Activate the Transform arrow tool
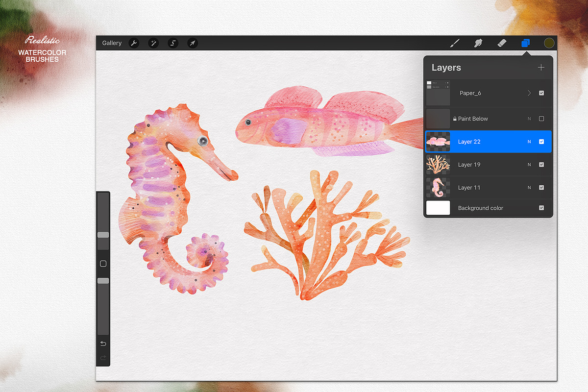This screenshot has height=392, width=588. (193, 43)
